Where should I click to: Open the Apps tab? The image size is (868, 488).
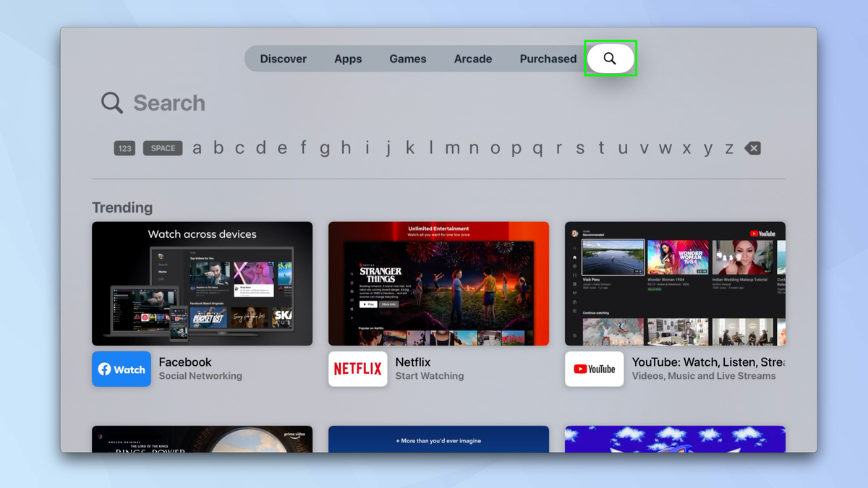pos(348,59)
